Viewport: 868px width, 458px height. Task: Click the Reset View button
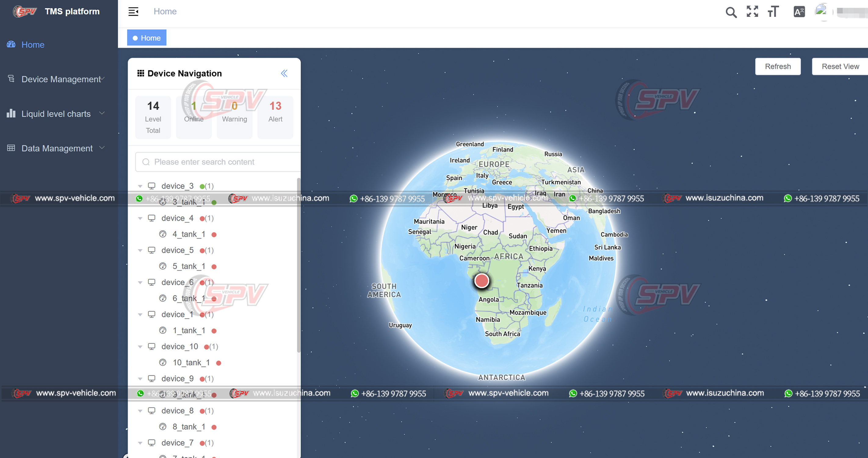pyautogui.click(x=840, y=66)
